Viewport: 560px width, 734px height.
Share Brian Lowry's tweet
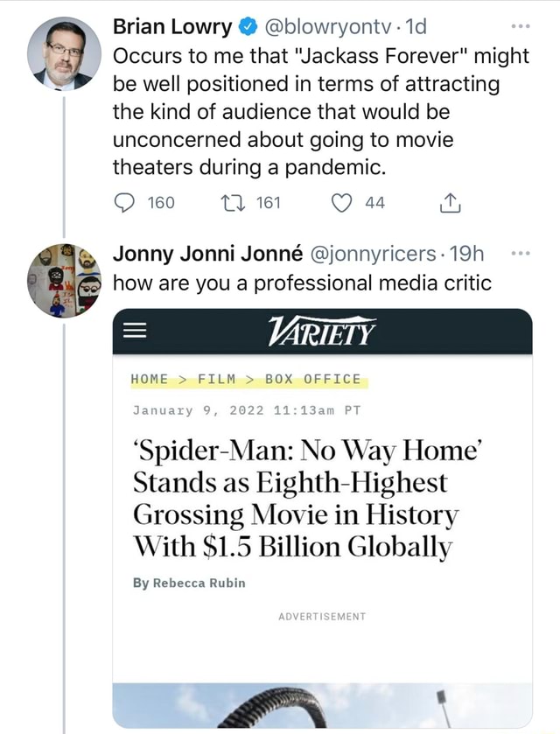(x=450, y=202)
